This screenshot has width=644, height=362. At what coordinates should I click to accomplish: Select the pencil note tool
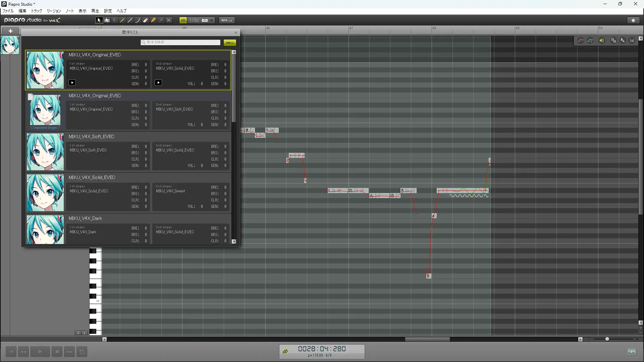[x=122, y=20]
